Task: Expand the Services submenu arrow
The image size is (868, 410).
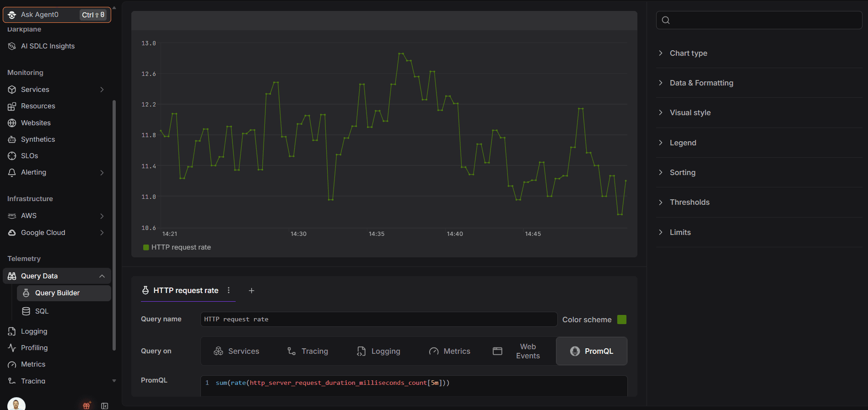Action: (102, 90)
